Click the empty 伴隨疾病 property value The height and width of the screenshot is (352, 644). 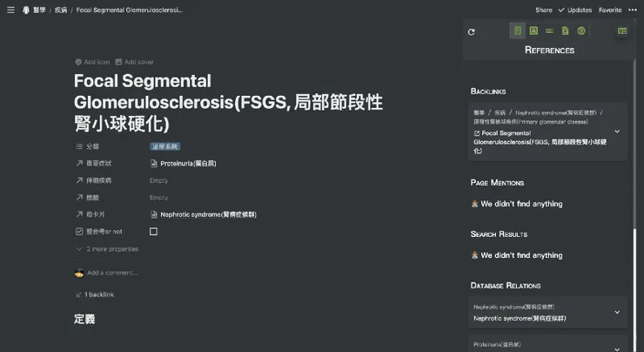coord(159,180)
